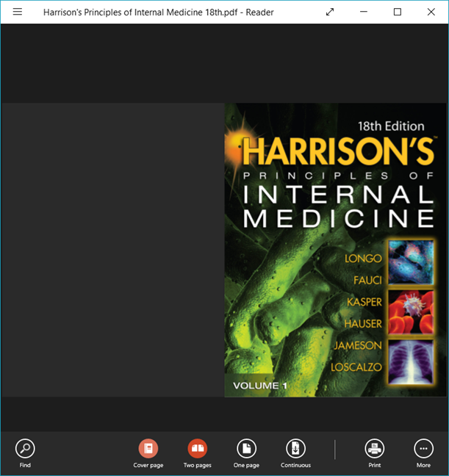Screen dimensions: 449x476
Task: Minimize the Reader window
Action: 364,12
